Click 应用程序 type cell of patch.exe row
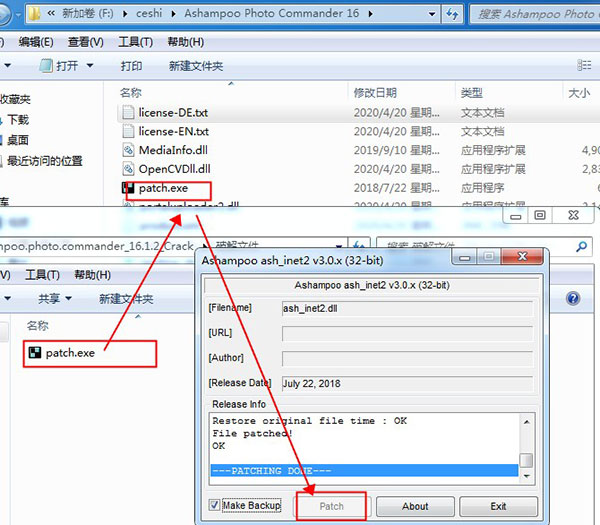 [483, 188]
